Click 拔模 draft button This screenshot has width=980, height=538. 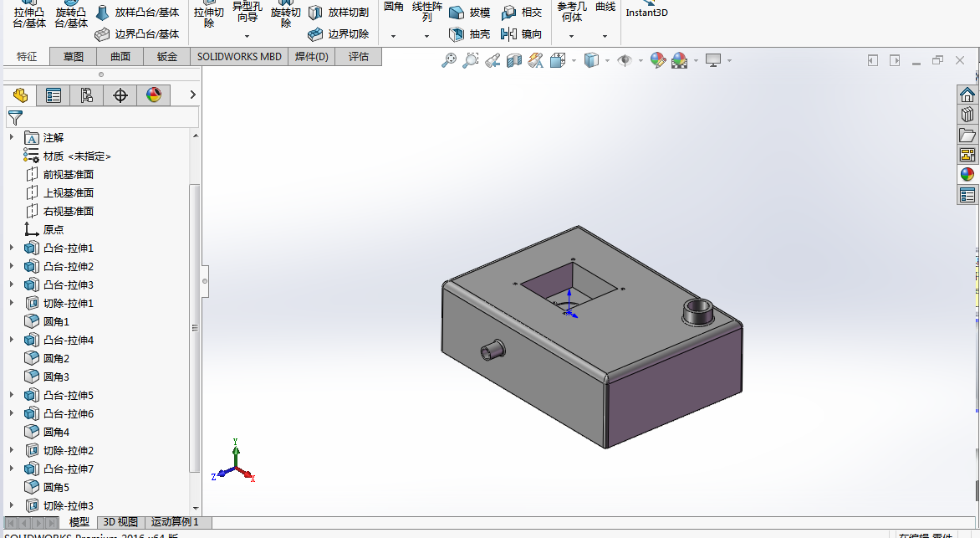470,13
